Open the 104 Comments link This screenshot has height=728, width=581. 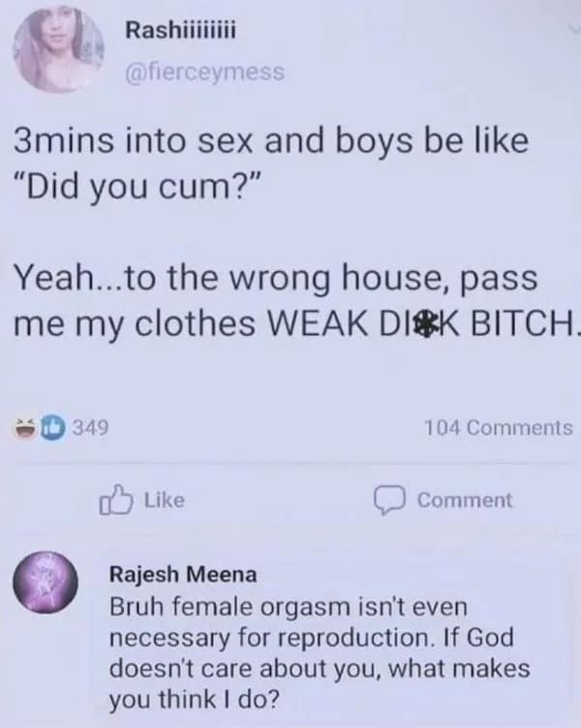[499, 428]
